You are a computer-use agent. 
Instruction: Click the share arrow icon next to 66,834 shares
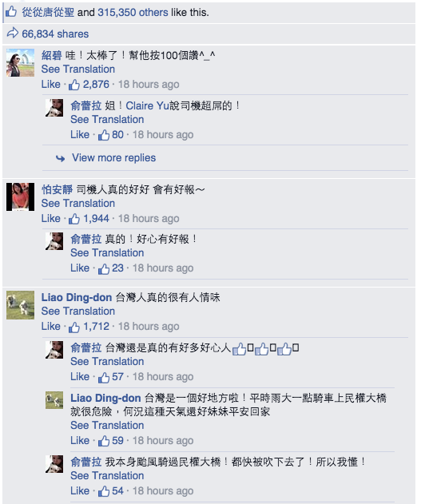coord(13,33)
